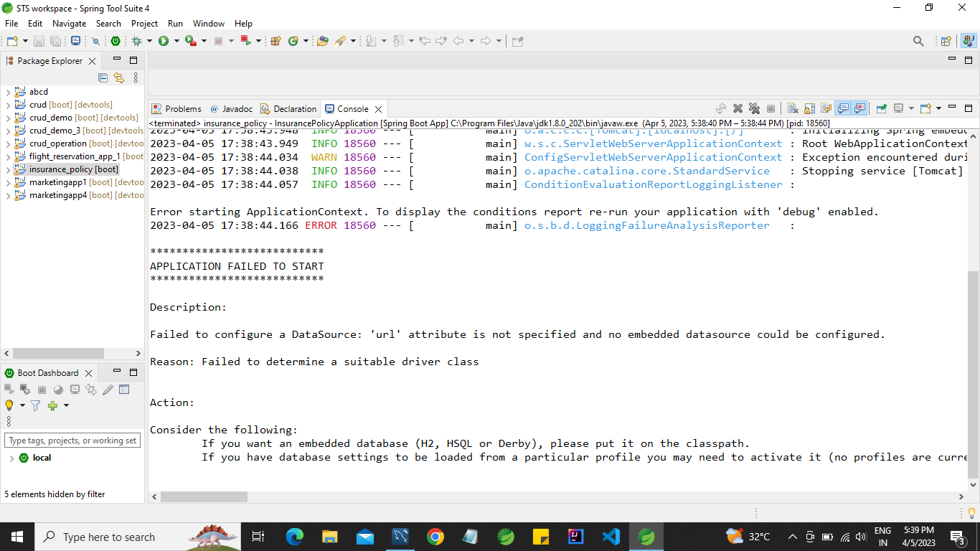Close the Boot Dashboard view tab

tap(88, 373)
